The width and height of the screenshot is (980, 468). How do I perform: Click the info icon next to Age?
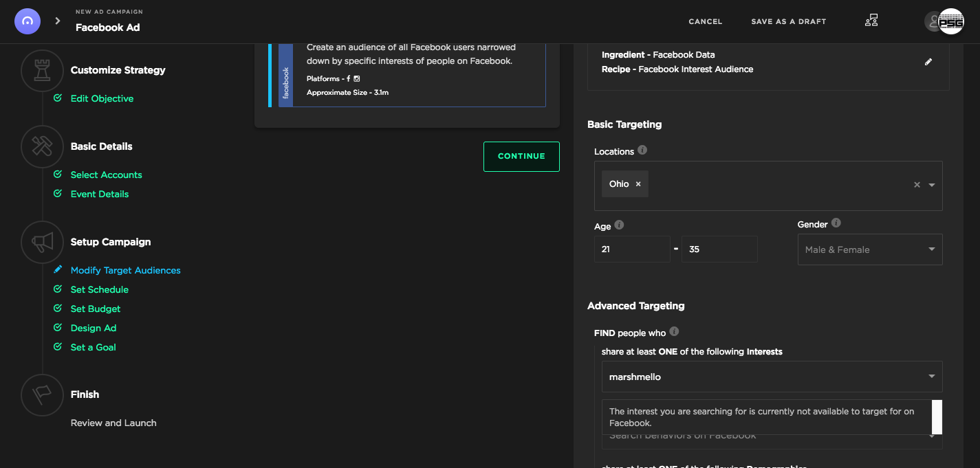619,225
